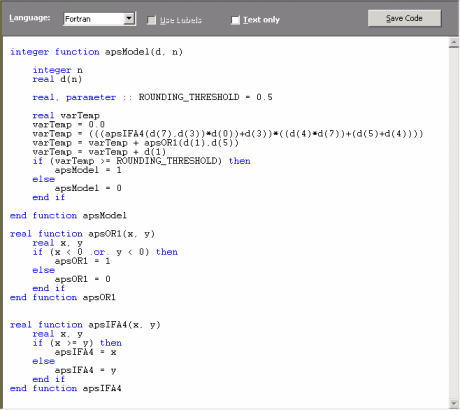Click the Language label text
The height and width of the screenshot is (410, 460).
click(30, 18)
